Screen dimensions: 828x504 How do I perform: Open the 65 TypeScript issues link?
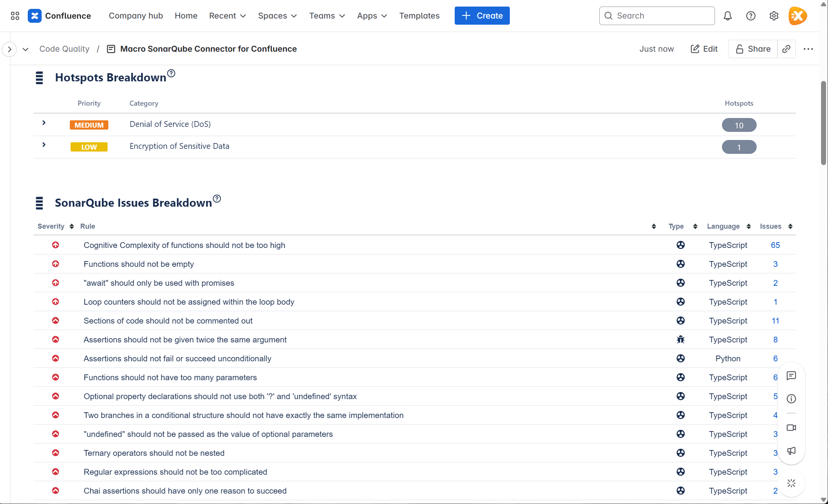tap(775, 245)
